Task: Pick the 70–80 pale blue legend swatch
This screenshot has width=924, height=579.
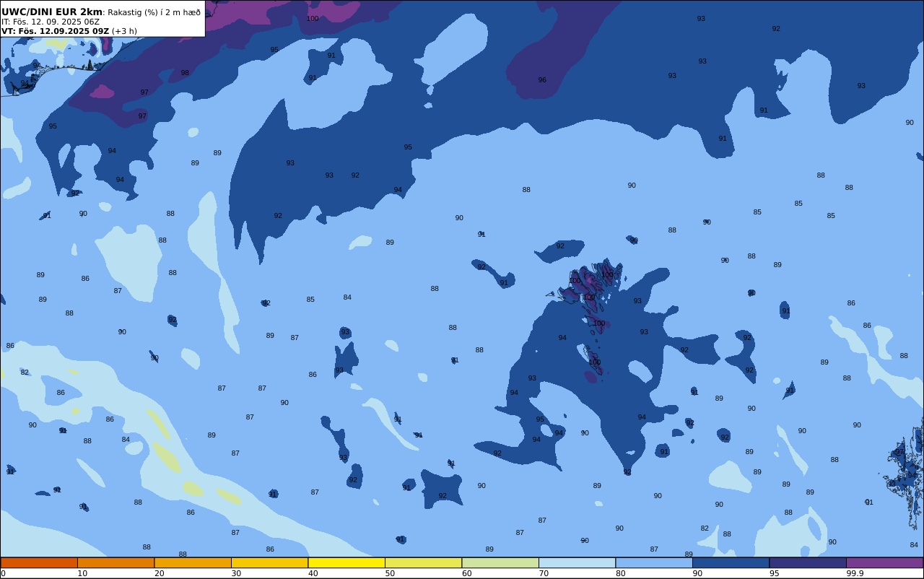Action: click(577, 562)
